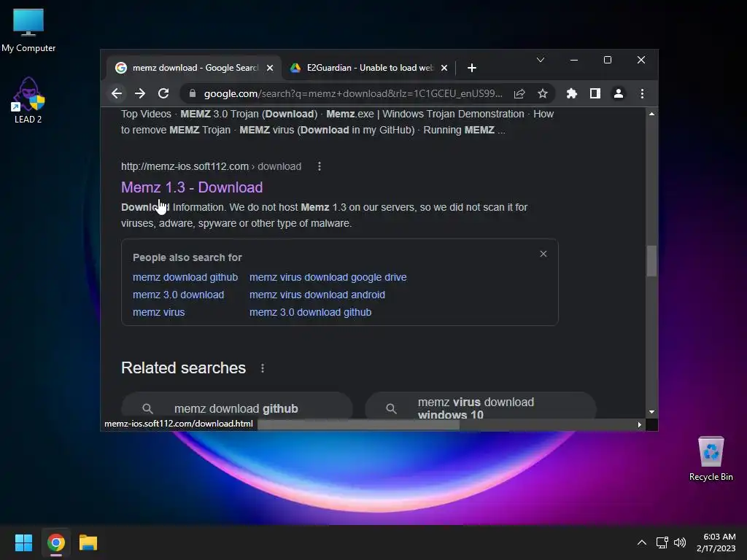
Task: Open options for memz-ios.soft112.com result
Action: pyautogui.click(x=320, y=166)
